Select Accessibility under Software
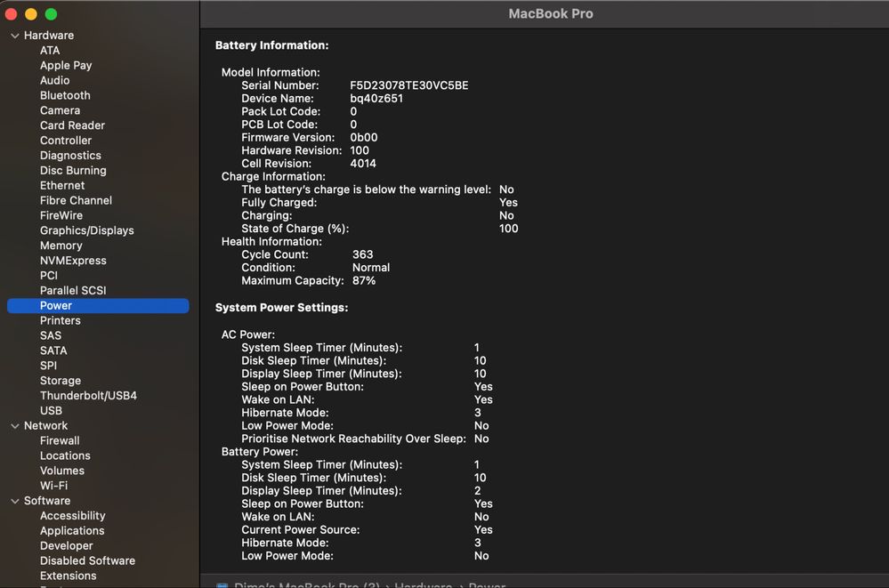The width and height of the screenshot is (889, 588). pyautogui.click(x=73, y=516)
